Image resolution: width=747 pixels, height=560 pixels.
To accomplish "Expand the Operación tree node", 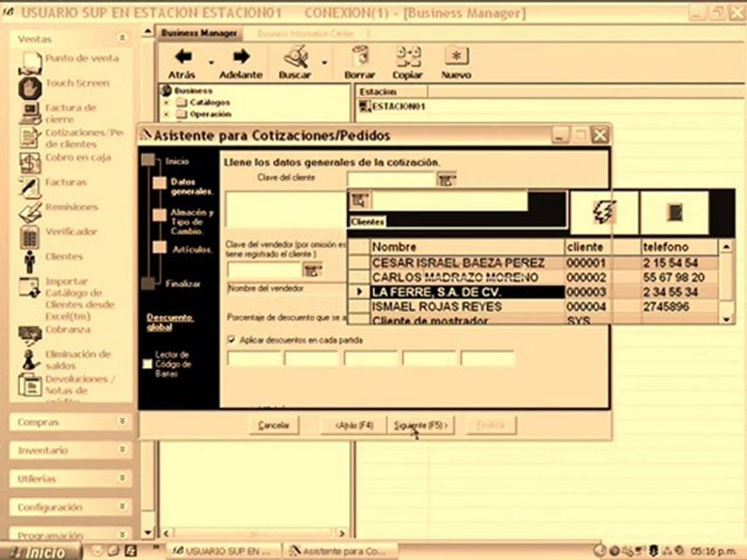I will click(x=167, y=114).
